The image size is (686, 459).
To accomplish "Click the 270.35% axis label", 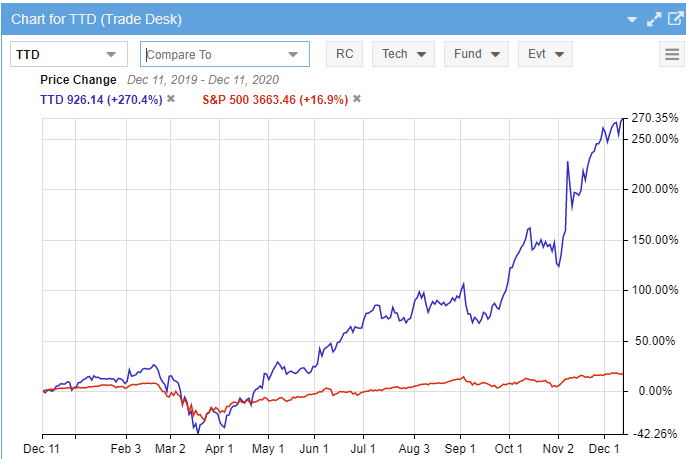I will pyautogui.click(x=654, y=118).
